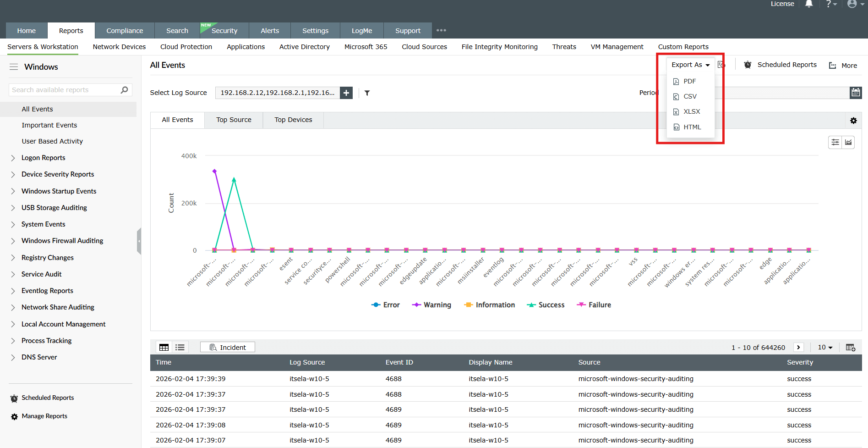Choose XLSX export format
Image resolution: width=868 pixels, height=448 pixels.
(x=690, y=111)
